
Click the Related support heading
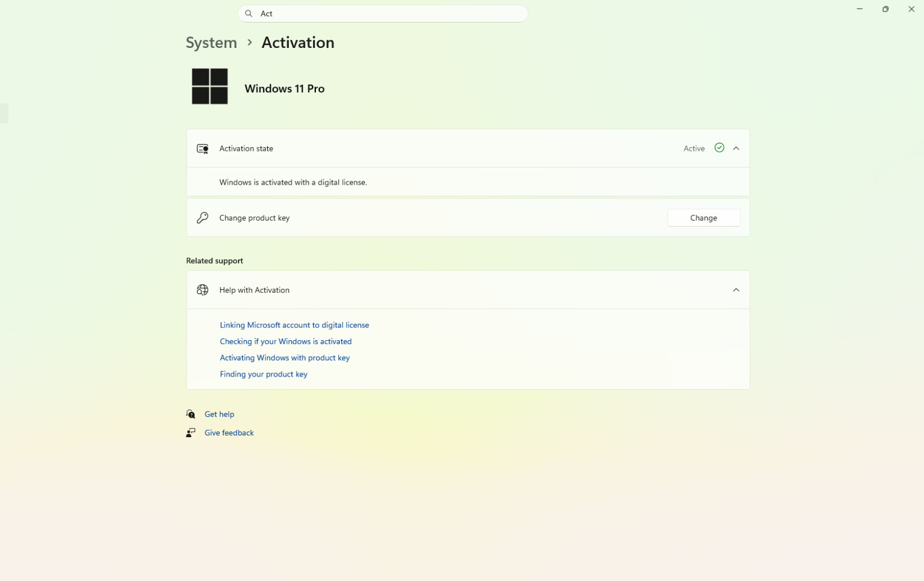click(x=215, y=260)
